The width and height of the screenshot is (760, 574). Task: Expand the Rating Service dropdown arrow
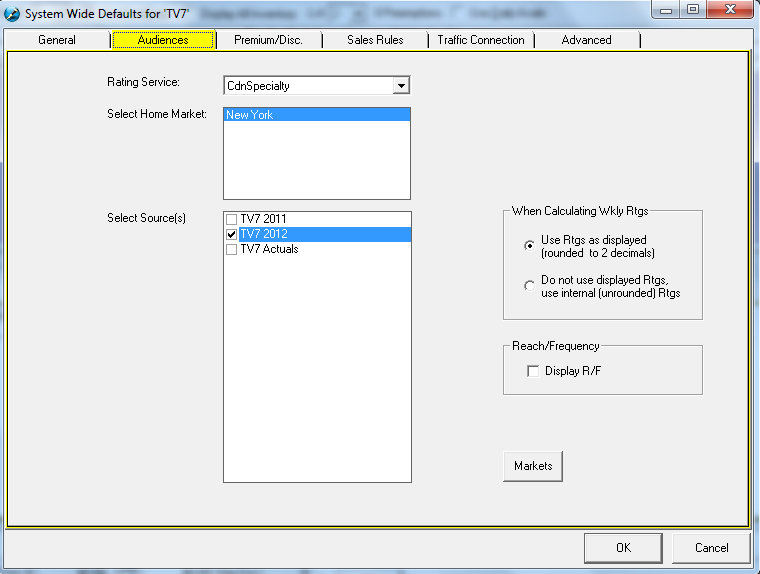[401, 86]
